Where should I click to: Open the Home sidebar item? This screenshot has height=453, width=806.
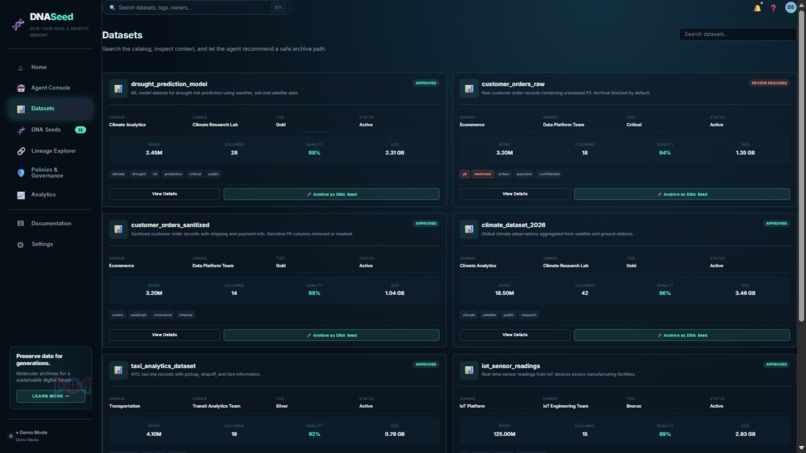pyautogui.click(x=50, y=67)
